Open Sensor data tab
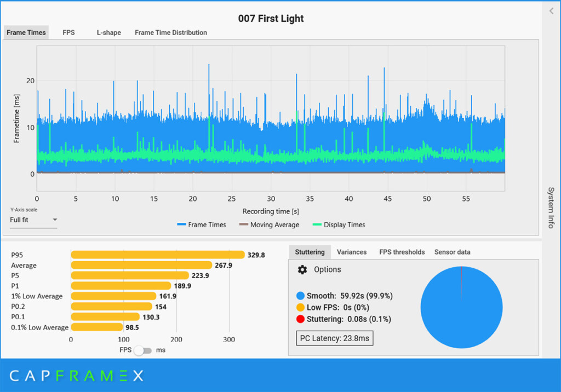This screenshot has width=561, height=392. click(452, 252)
